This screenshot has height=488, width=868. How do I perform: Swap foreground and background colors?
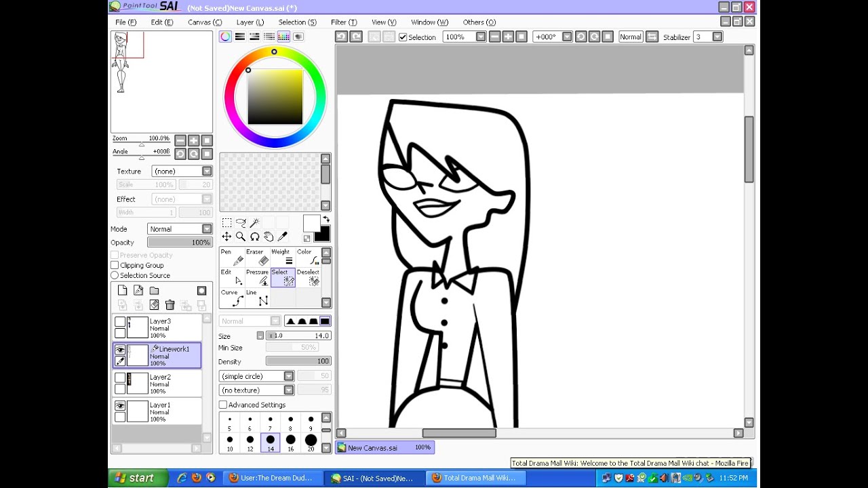point(326,220)
